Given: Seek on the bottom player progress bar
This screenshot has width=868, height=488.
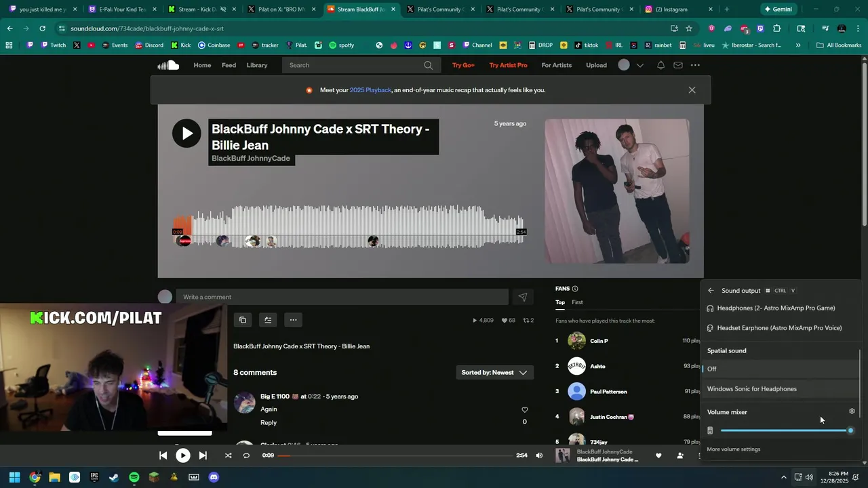Looking at the screenshot, I should (x=395, y=455).
